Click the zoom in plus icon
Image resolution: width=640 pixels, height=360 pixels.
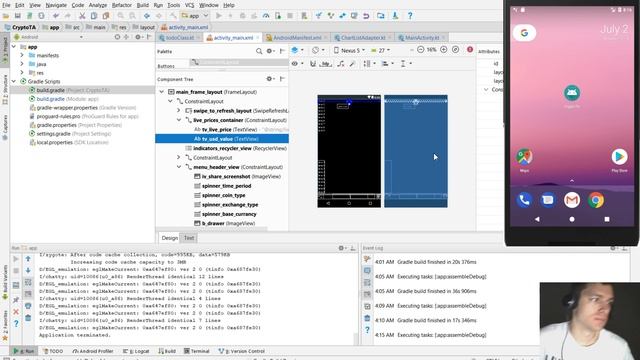tap(444, 50)
